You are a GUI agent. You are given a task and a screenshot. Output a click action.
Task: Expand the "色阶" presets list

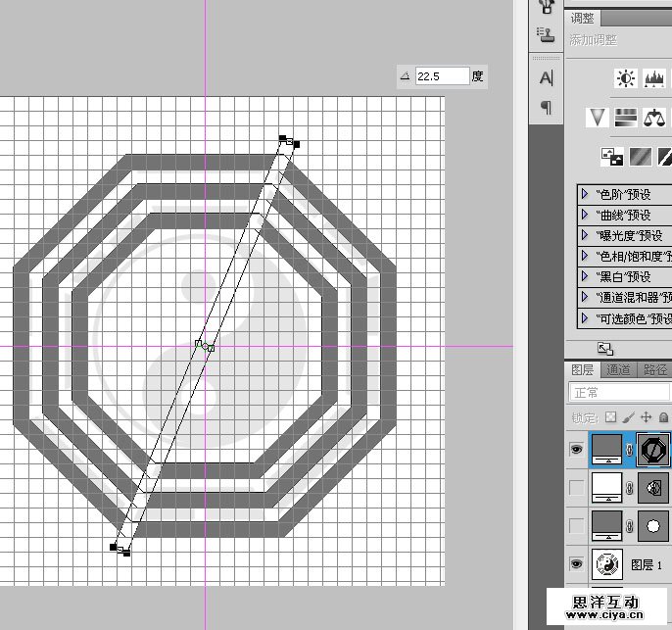[585, 194]
